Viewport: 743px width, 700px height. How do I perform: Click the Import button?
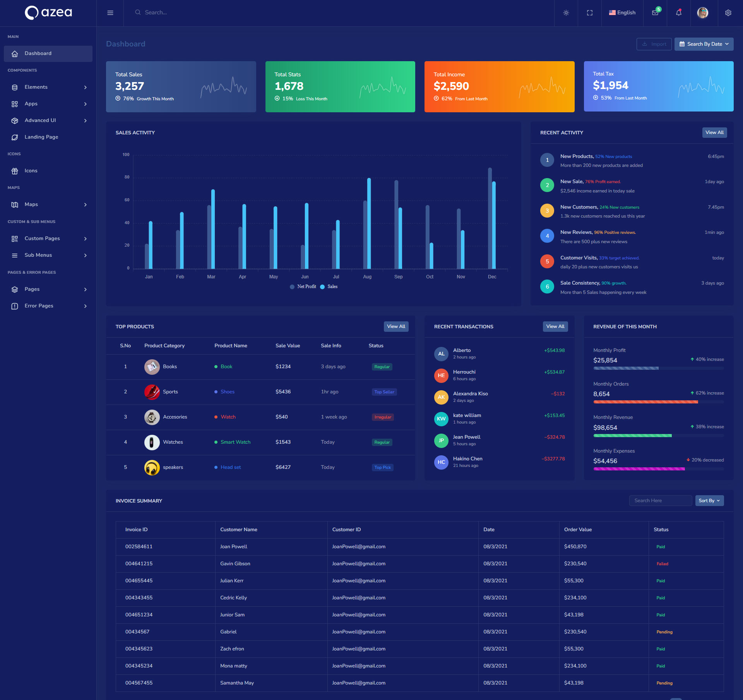pos(654,44)
